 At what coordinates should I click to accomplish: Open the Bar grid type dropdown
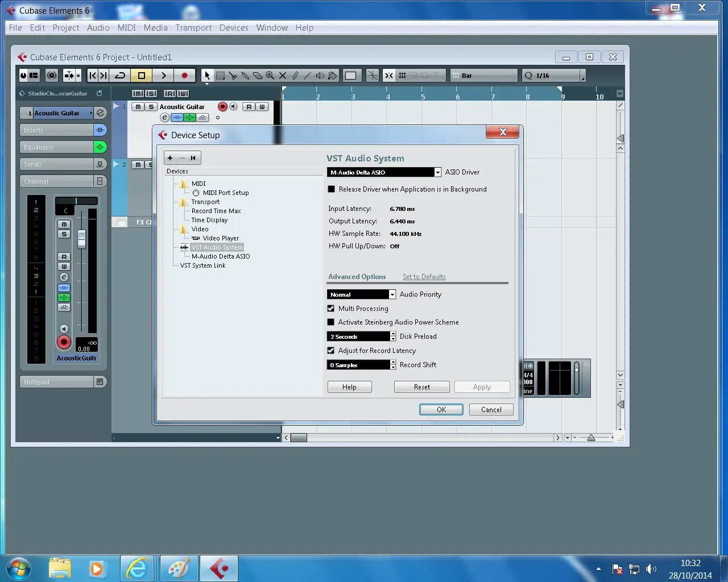484,76
